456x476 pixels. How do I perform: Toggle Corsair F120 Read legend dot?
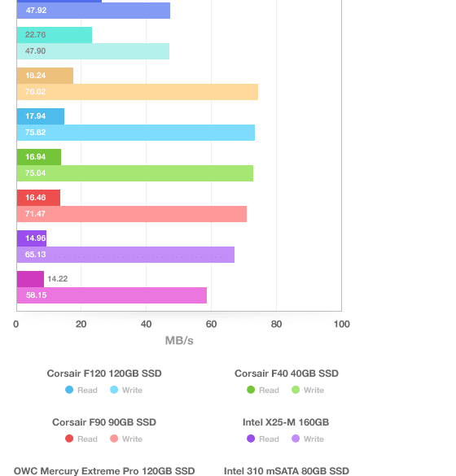pyautogui.click(x=69, y=390)
